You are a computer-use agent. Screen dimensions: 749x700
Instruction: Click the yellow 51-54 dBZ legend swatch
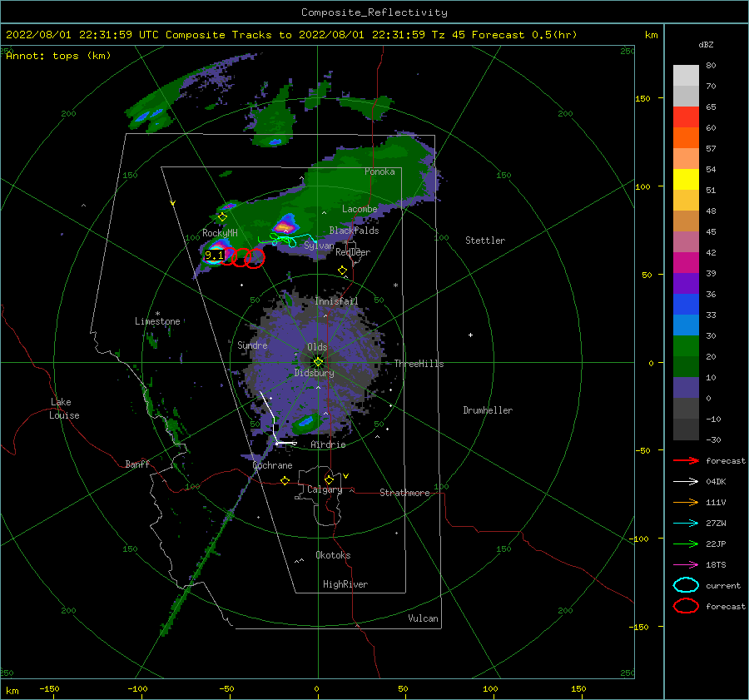tap(686, 180)
